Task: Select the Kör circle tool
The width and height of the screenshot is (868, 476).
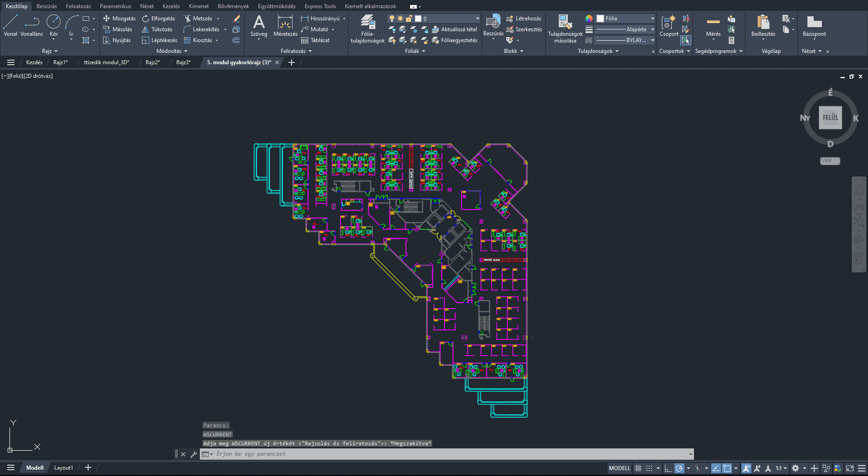Action: click(53, 25)
